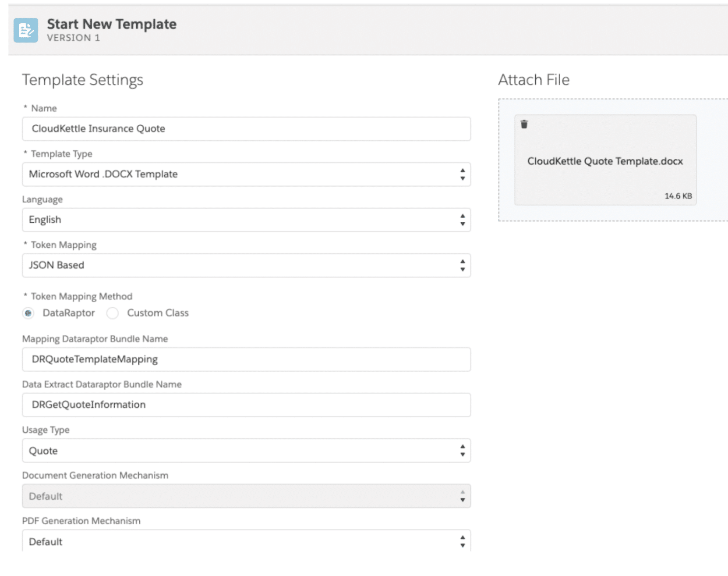Click the Start New Template heading
Screen dimensions: 728x576
coord(112,24)
